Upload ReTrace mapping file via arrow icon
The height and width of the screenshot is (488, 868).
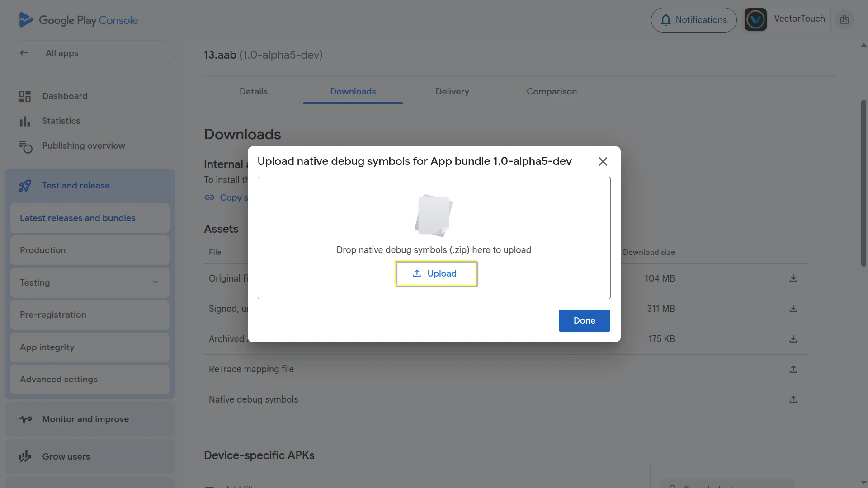[x=793, y=369]
